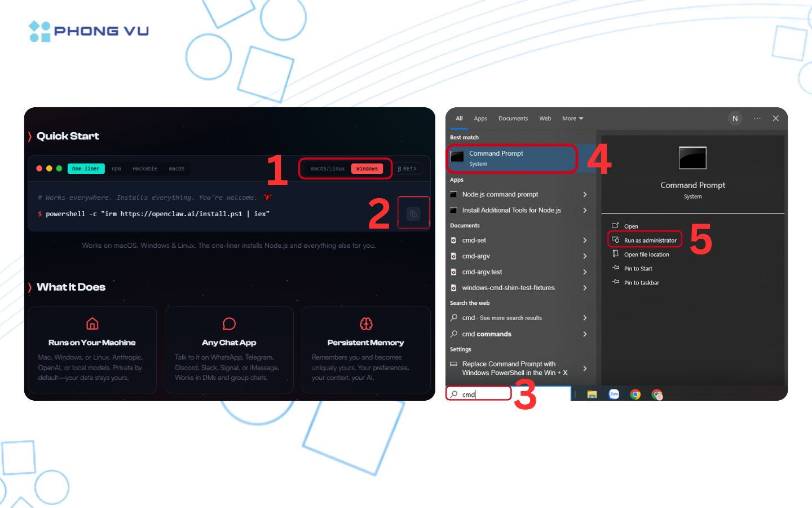
Task: Select the Documents search filter tab
Action: [513, 119]
